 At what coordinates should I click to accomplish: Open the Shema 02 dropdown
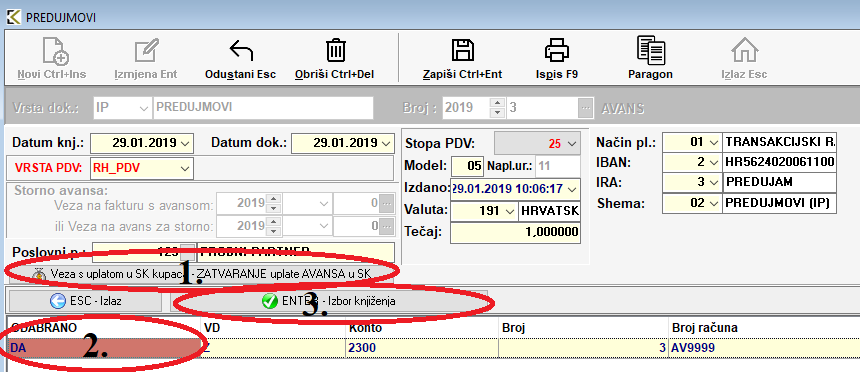[714, 203]
